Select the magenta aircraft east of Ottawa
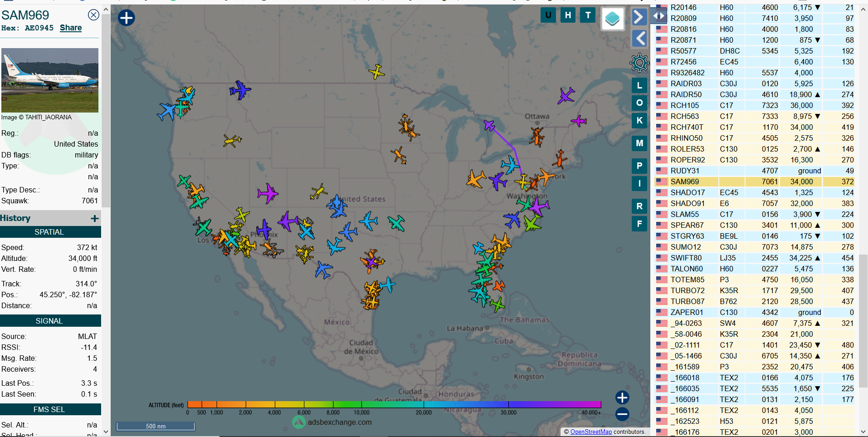868x437 pixels. 579,121
